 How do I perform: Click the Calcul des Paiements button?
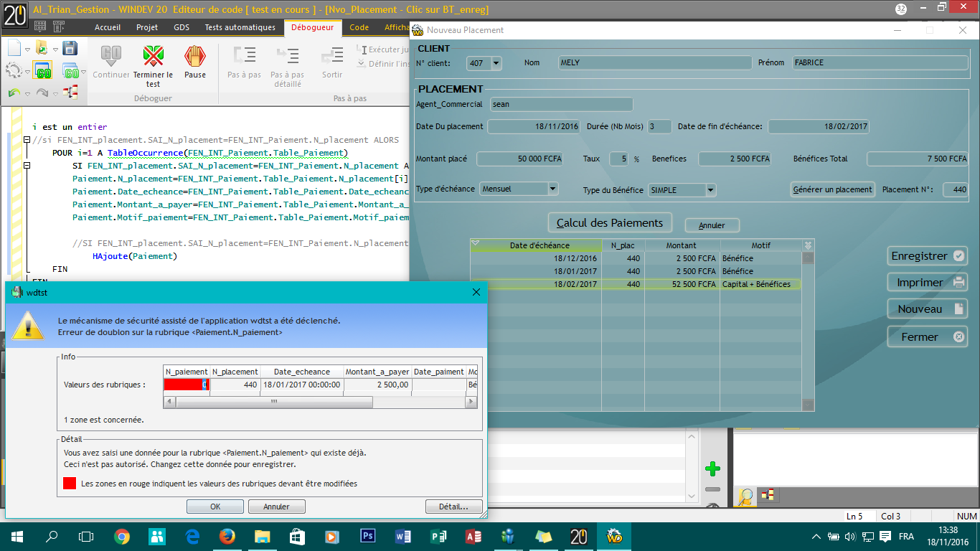[x=610, y=222]
